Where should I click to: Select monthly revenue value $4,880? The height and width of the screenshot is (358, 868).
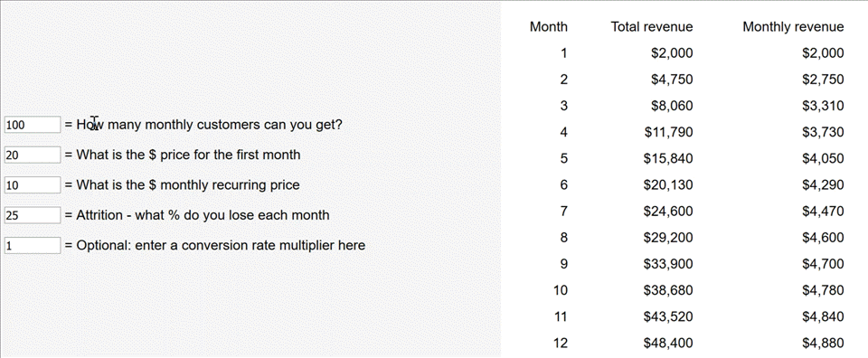tap(823, 343)
